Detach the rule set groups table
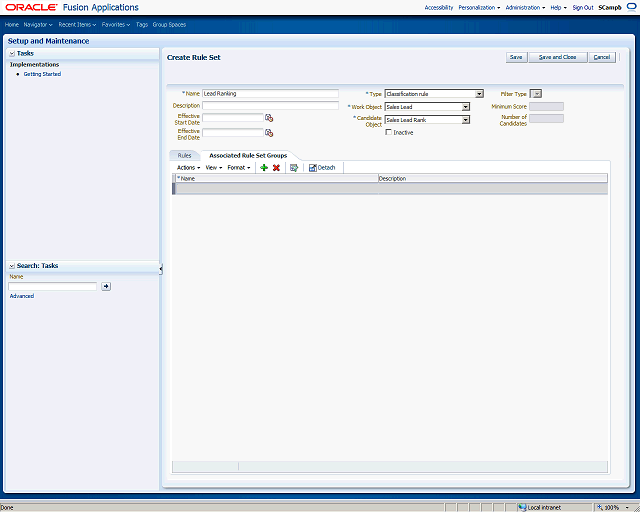Screen dimensions: 640x512 click(322, 167)
